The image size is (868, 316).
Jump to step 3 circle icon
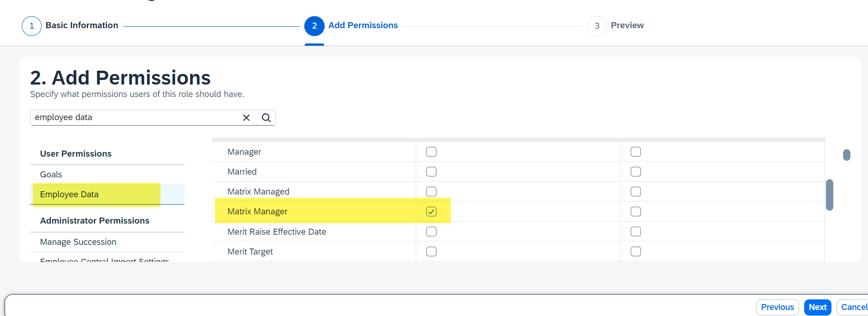(x=597, y=26)
